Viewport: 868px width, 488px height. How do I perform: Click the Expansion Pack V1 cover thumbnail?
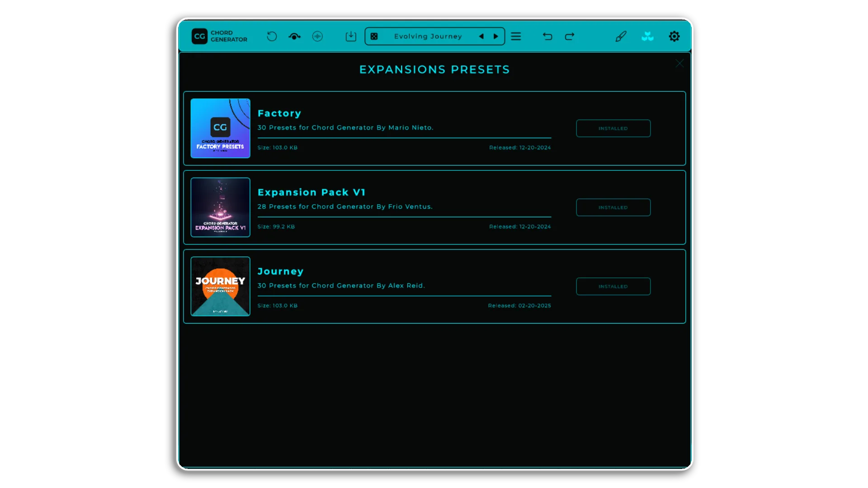pos(220,207)
